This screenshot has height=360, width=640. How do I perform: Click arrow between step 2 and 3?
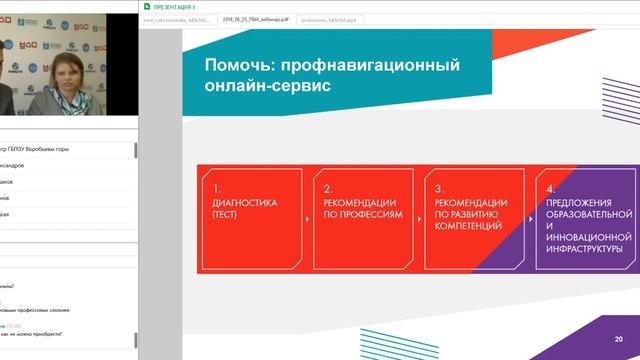[x=419, y=219]
